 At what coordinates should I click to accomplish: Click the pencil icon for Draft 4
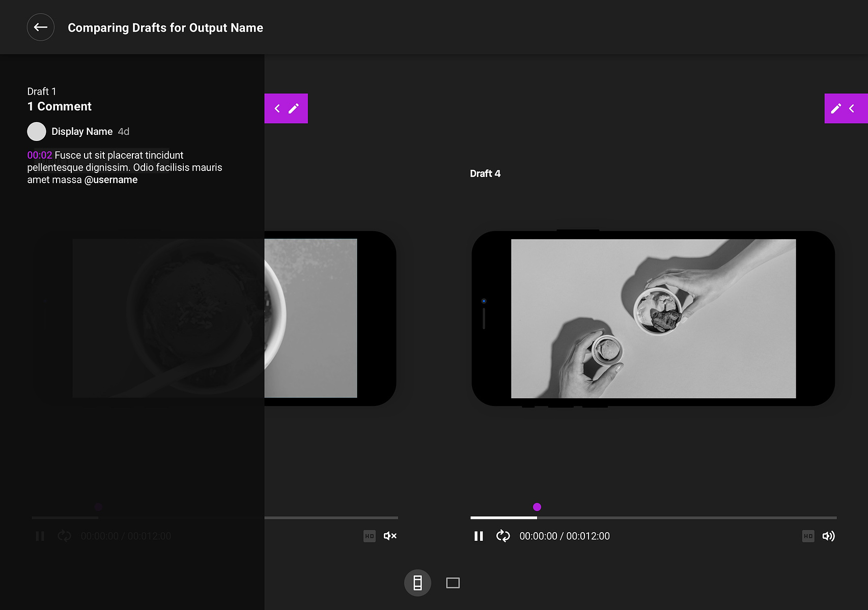[836, 108]
